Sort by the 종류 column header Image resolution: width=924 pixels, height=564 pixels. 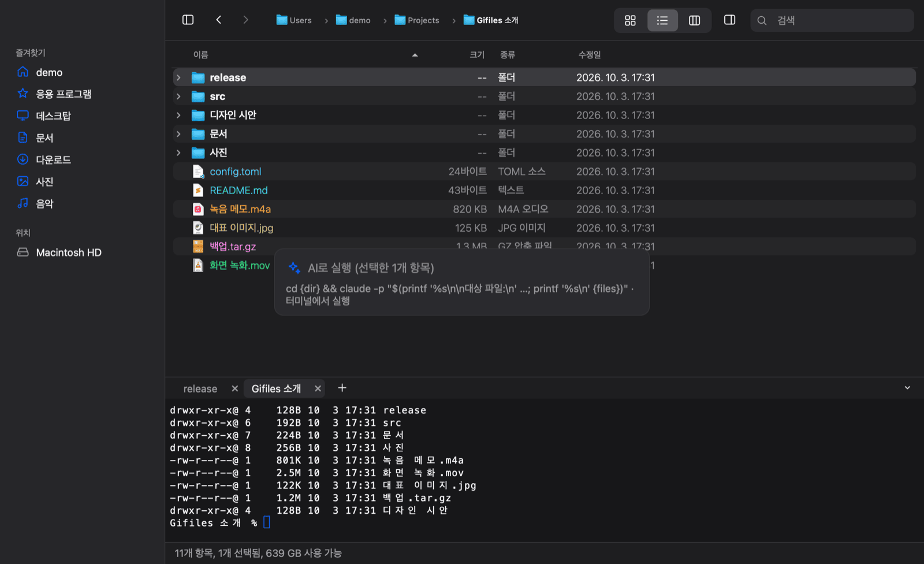click(508, 54)
